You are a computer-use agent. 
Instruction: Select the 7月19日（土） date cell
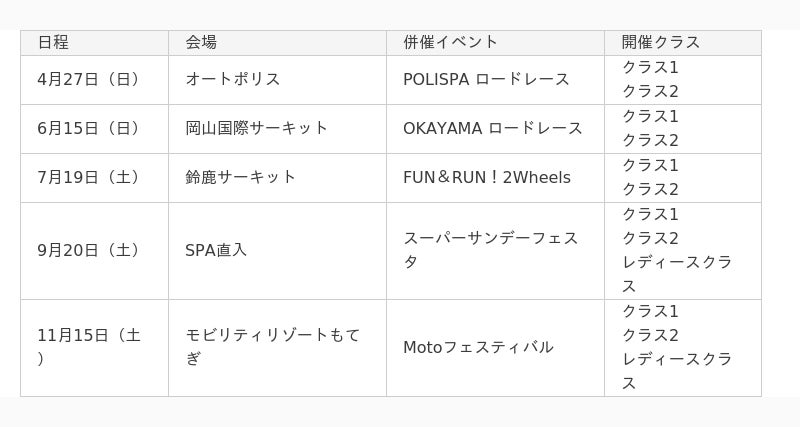tap(89, 177)
